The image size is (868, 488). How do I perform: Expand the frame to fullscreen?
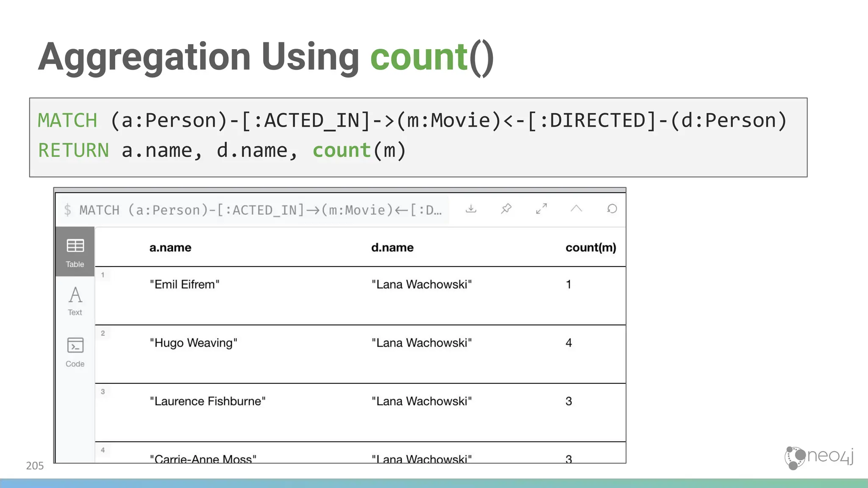coord(541,209)
